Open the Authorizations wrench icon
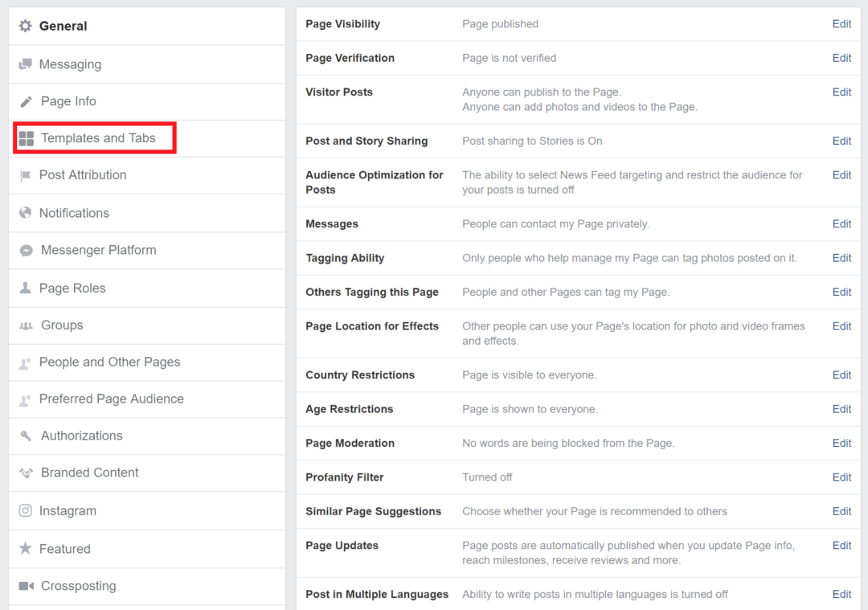Screen dimensions: 868x610 pos(25,436)
